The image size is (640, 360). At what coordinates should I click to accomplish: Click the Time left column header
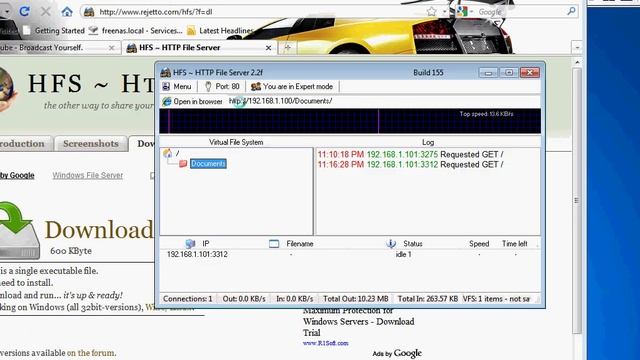coord(514,244)
